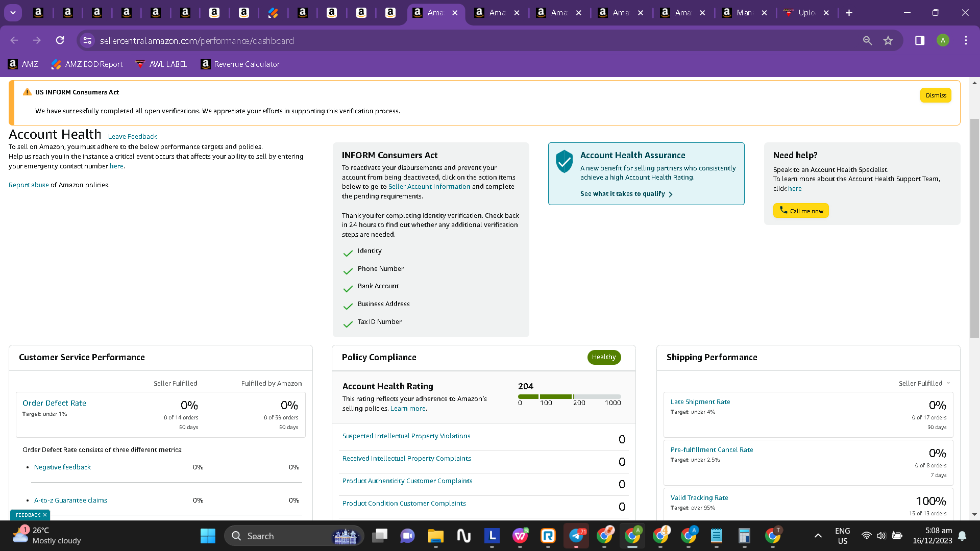Click Leave Feedback link

pyautogui.click(x=132, y=136)
